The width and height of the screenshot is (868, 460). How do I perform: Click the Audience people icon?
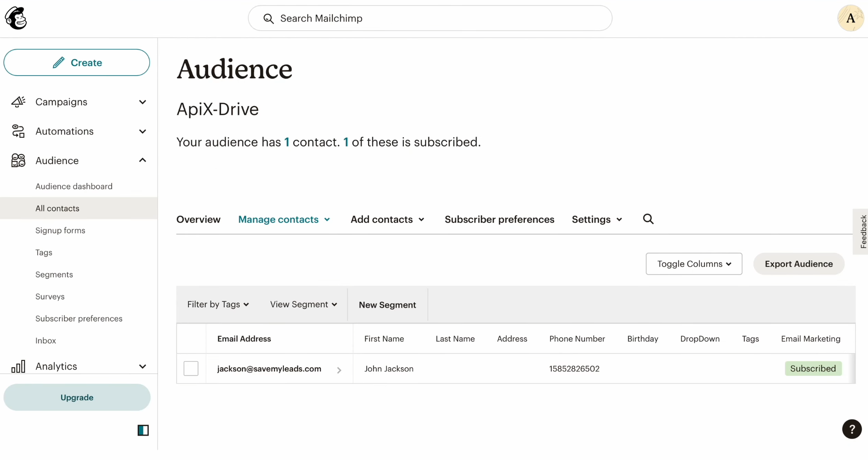tap(18, 161)
